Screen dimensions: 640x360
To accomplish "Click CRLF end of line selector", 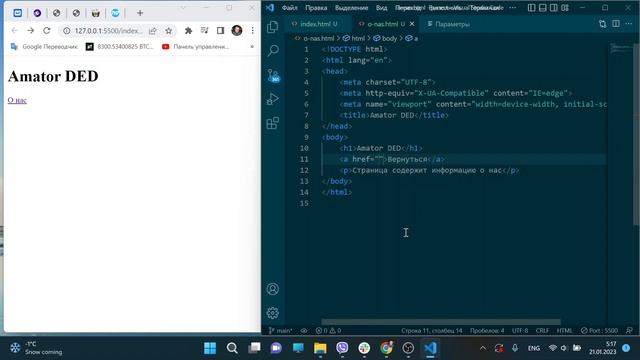I will tap(542, 331).
